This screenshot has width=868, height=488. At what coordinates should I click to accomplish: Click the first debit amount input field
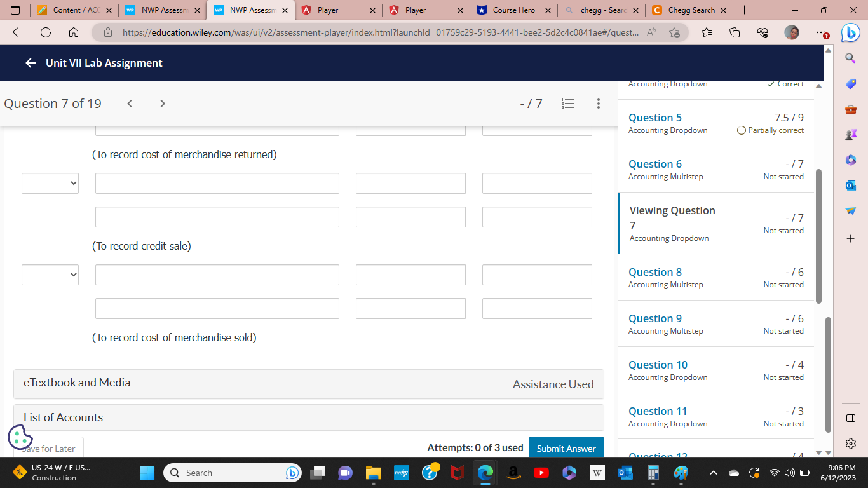[x=410, y=183]
